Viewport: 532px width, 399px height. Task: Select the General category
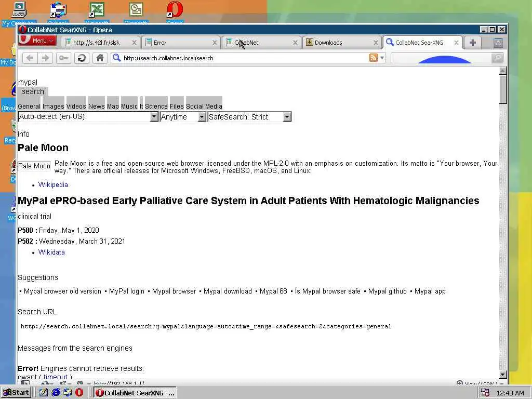[x=29, y=106]
